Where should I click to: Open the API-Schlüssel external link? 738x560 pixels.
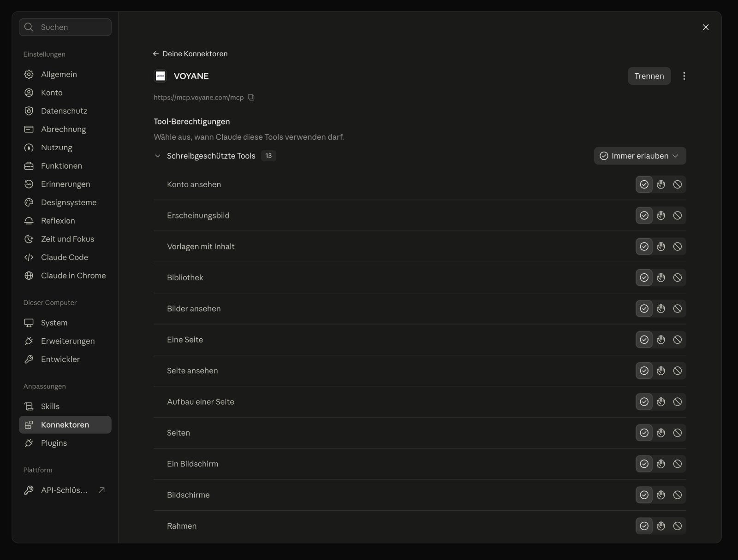pyautogui.click(x=65, y=490)
